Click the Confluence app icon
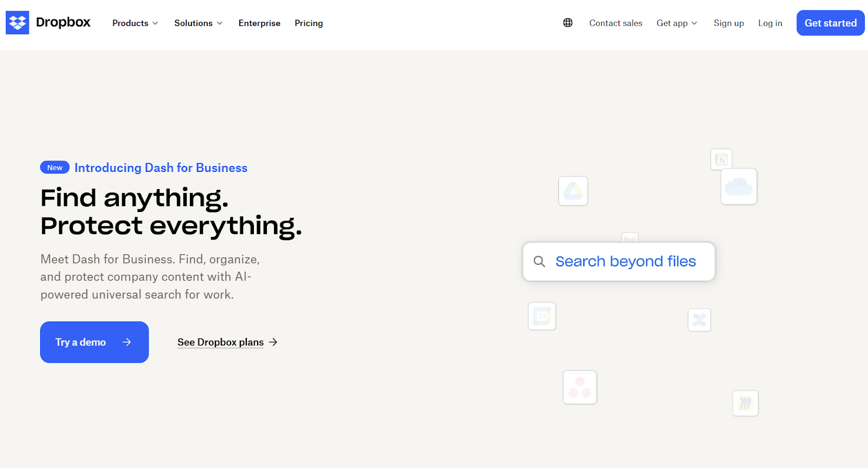 click(699, 320)
